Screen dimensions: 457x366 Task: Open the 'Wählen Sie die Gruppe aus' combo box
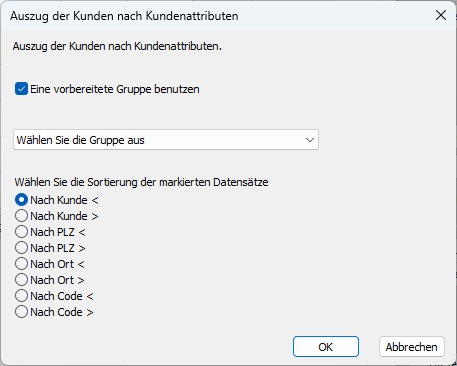[x=166, y=140]
